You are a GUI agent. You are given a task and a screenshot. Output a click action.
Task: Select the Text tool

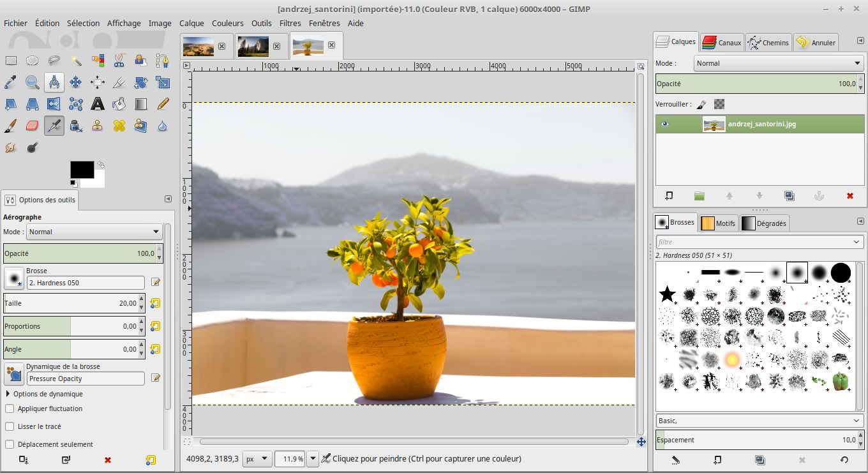tap(98, 104)
